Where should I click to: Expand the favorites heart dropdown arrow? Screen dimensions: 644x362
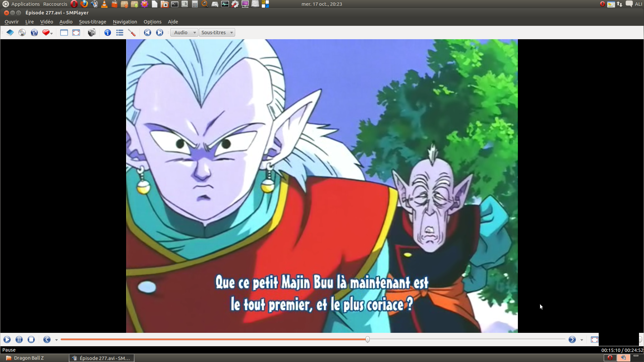(x=52, y=34)
